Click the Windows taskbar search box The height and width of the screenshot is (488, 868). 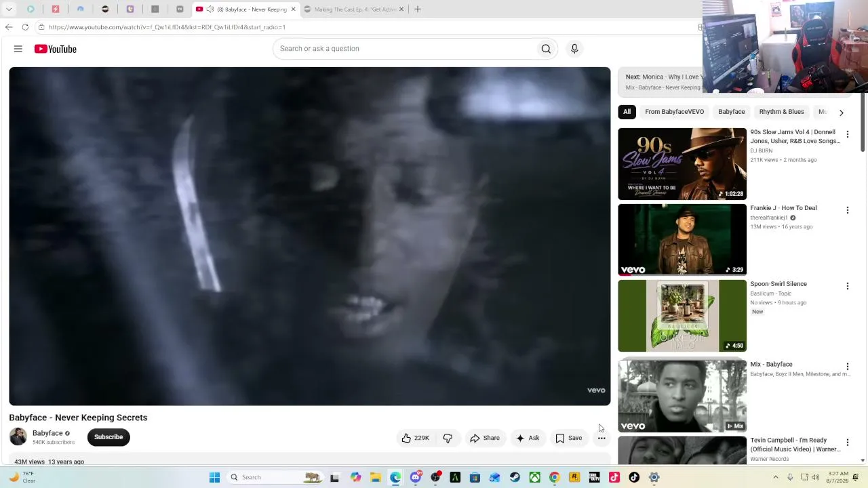275,477
